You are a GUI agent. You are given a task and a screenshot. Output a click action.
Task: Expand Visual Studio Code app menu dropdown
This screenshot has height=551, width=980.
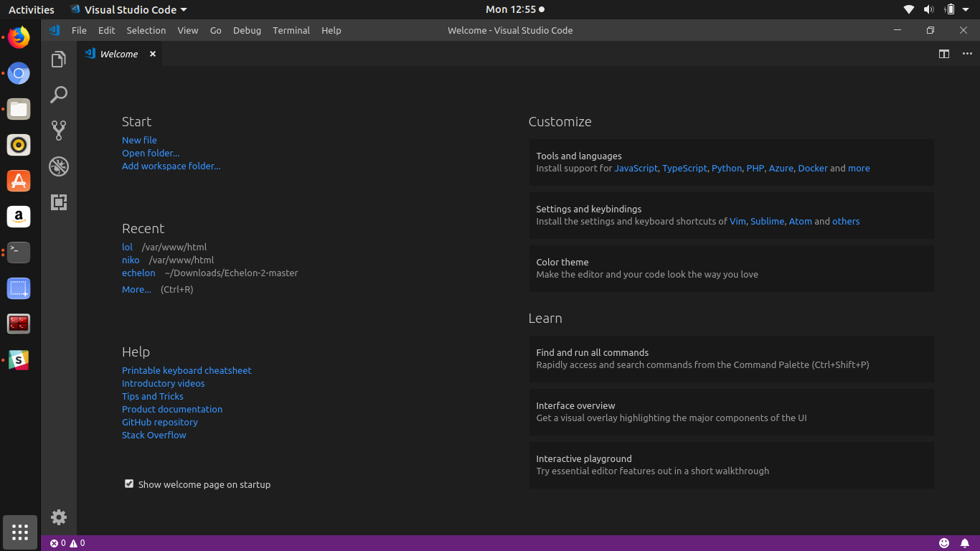128,9
